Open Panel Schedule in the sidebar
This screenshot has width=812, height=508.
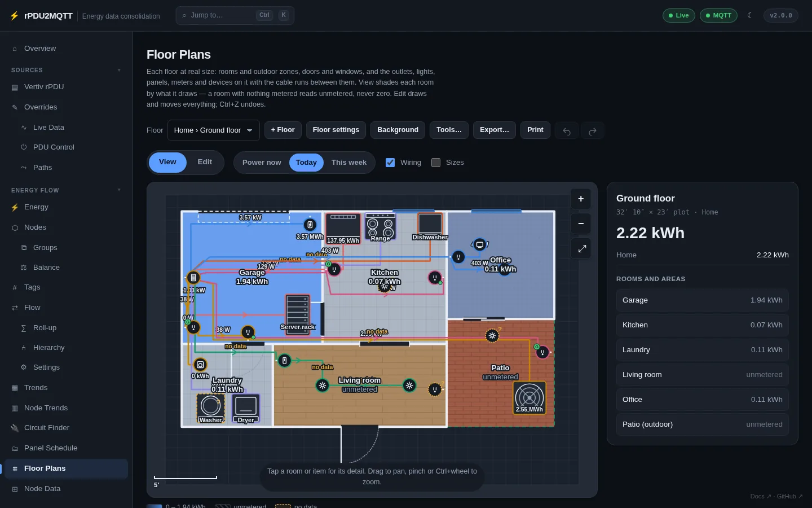[67, 448]
